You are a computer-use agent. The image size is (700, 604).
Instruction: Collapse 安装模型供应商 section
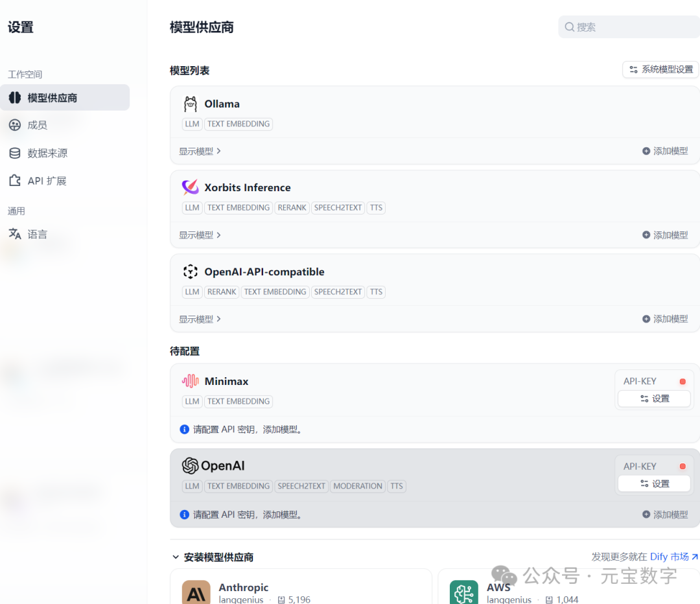click(x=213, y=557)
